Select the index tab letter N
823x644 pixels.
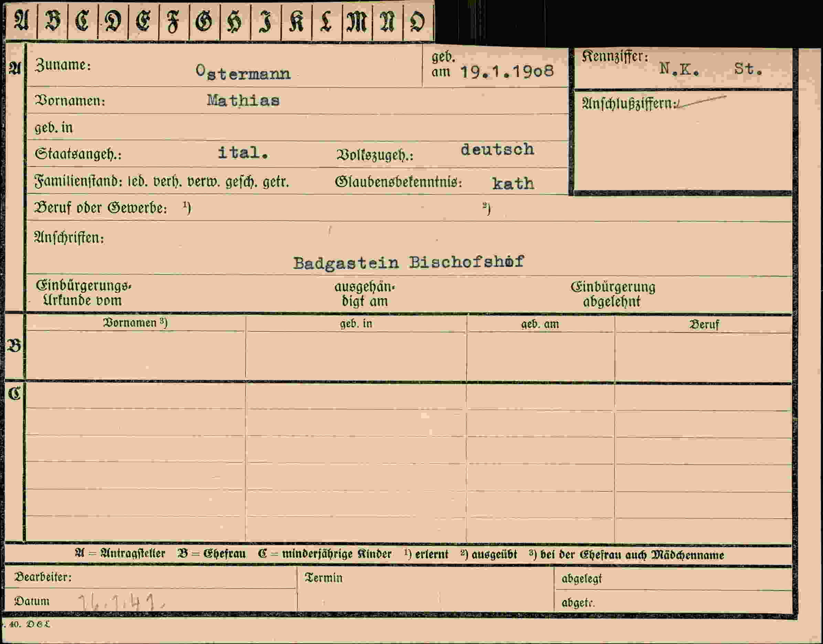[x=387, y=21]
